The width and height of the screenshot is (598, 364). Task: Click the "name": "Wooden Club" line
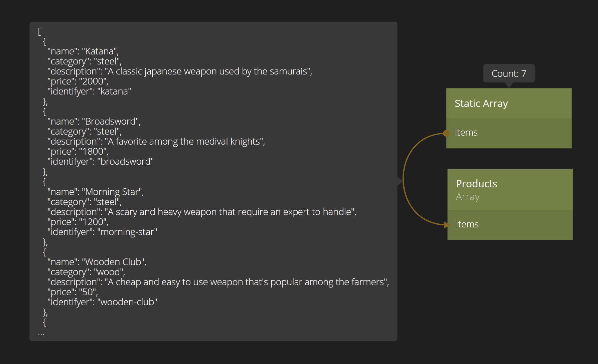click(97, 262)
